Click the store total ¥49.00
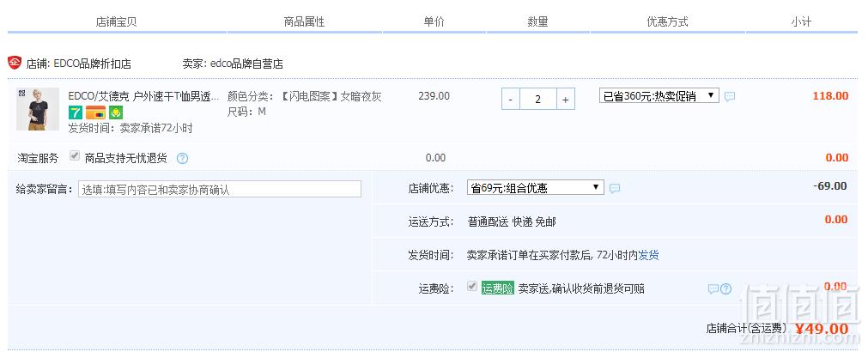868x352 pixels. [x=822, y=329]
